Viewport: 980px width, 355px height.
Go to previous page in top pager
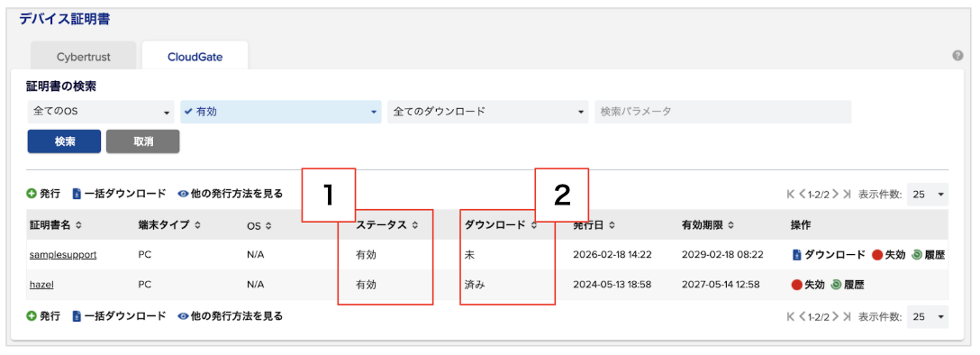[x=803, y=195]
